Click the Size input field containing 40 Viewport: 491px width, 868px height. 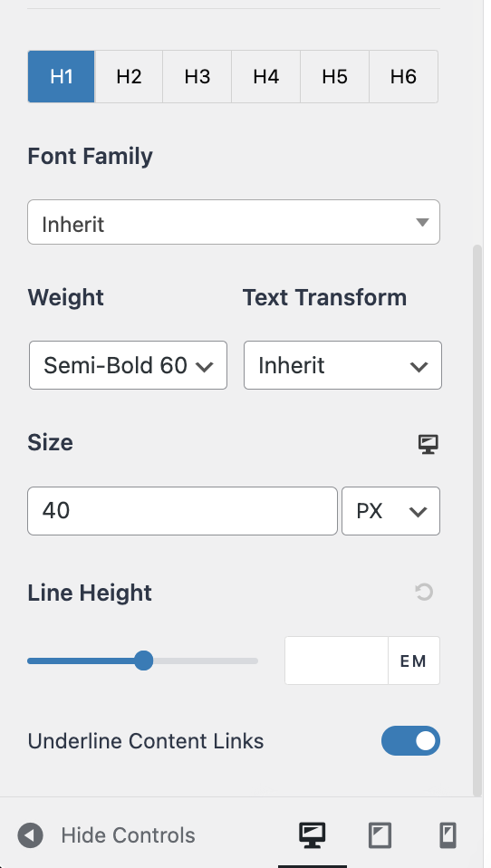(182, 511)
